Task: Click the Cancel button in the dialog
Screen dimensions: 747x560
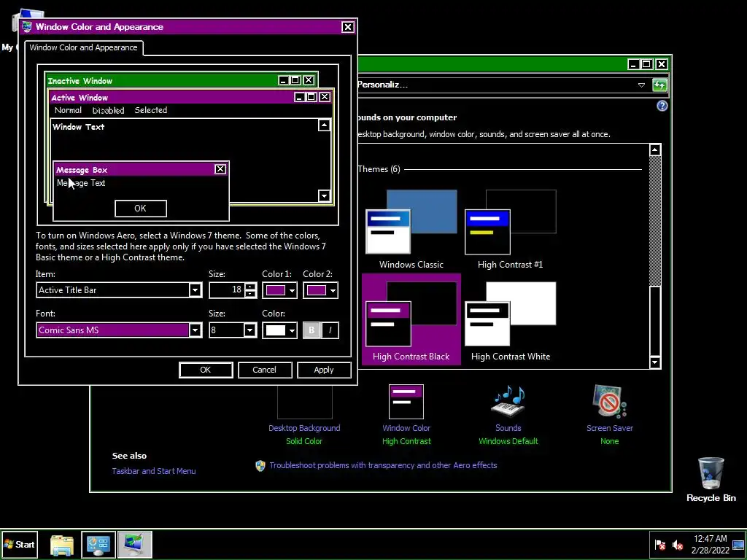Action: click(264, 370)
